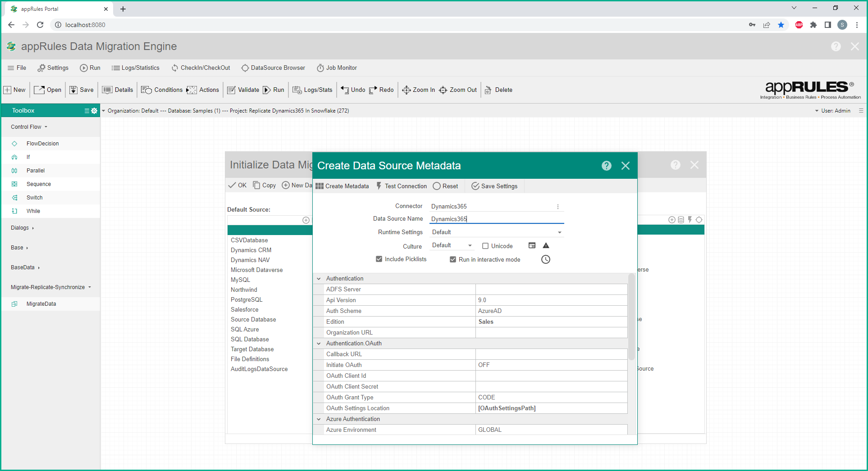Open Actions from the toolbar
This screenshot has height=471, width=868.
click(203, 90)
